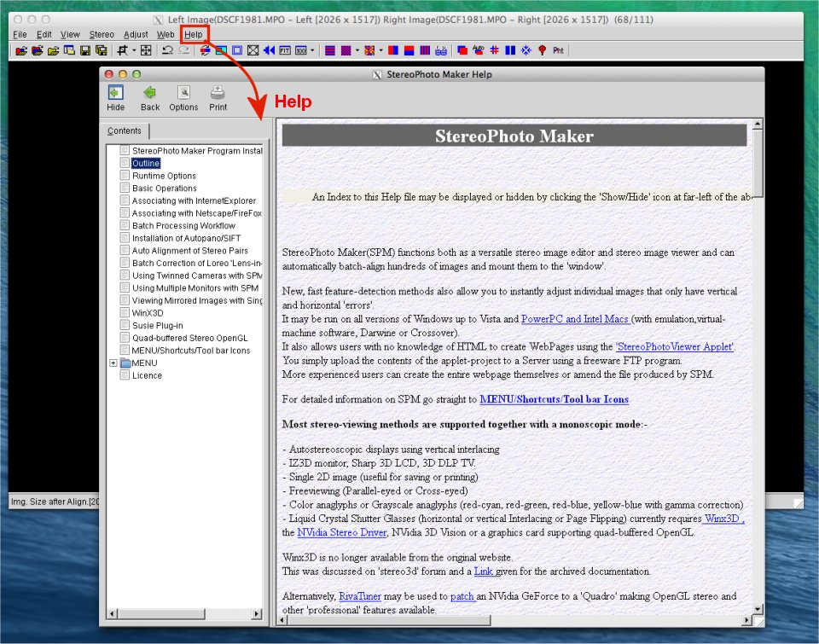Click the red pin toolbar icon
Viewport: 819px width, 644px height.
(543, 50)
